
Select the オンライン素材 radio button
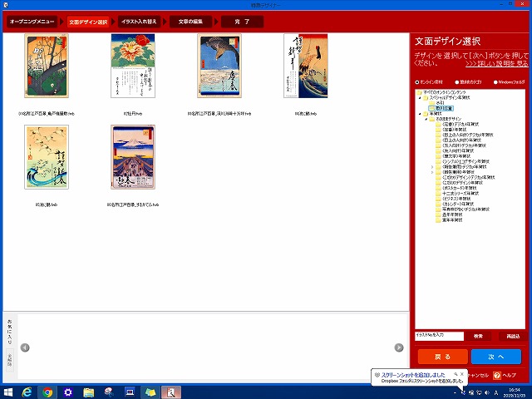(x=417, y=82)
